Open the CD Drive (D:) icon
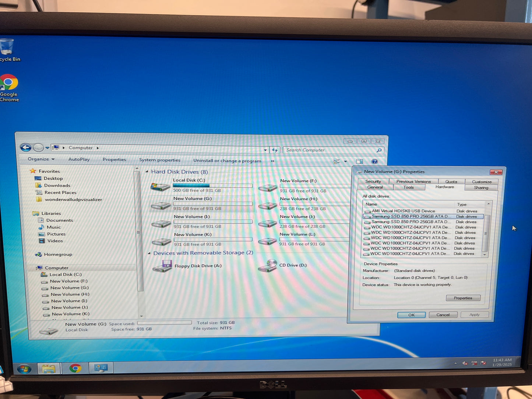Viewport: 532px width, 399px height. 268,265
